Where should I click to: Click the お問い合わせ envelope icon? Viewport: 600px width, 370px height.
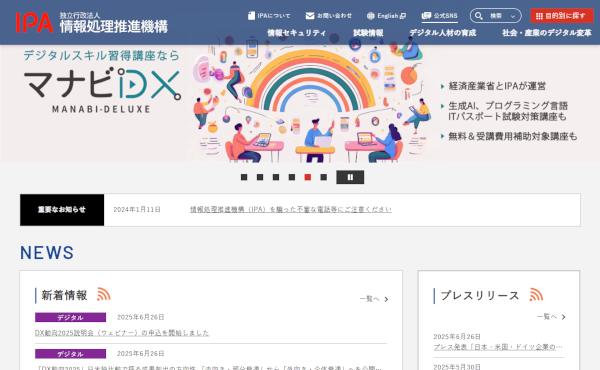310,16
